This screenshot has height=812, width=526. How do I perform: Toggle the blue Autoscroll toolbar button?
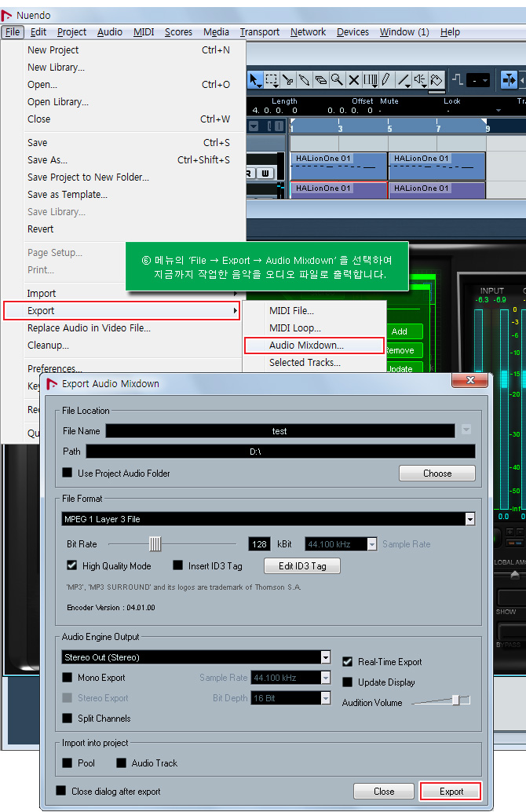click(x=509, y=80)
